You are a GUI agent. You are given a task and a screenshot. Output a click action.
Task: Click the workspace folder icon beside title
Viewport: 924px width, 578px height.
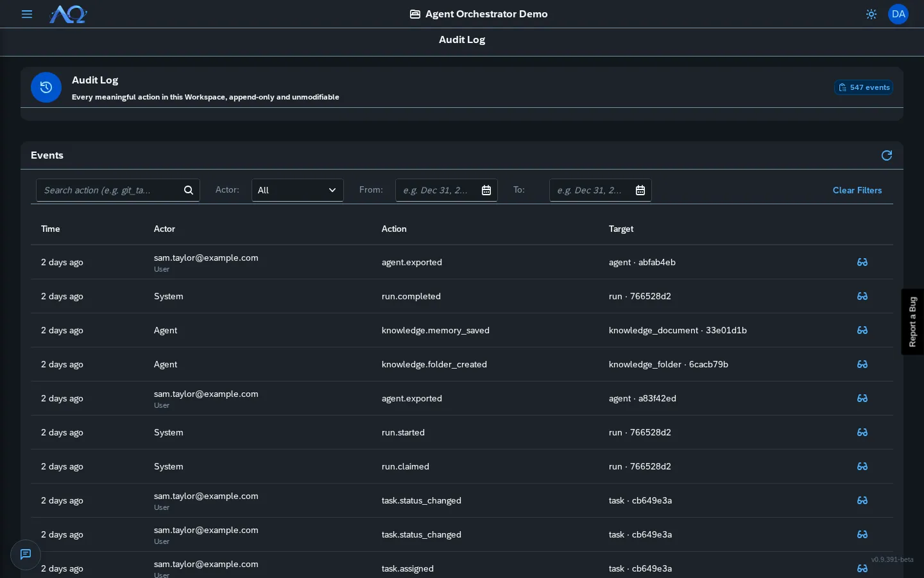point(415,14)
